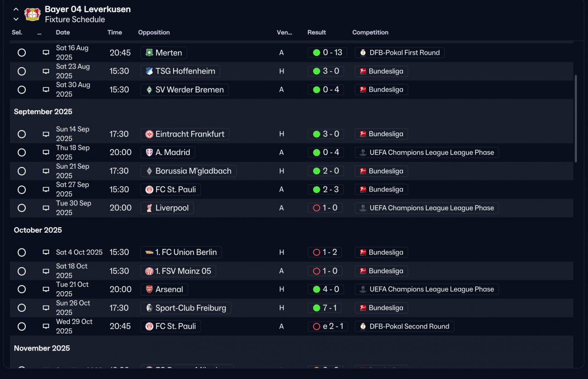Expand with the down chevron beside Fixture Schedule
This screenshot has height=379, width=588.
click(16, 19)
